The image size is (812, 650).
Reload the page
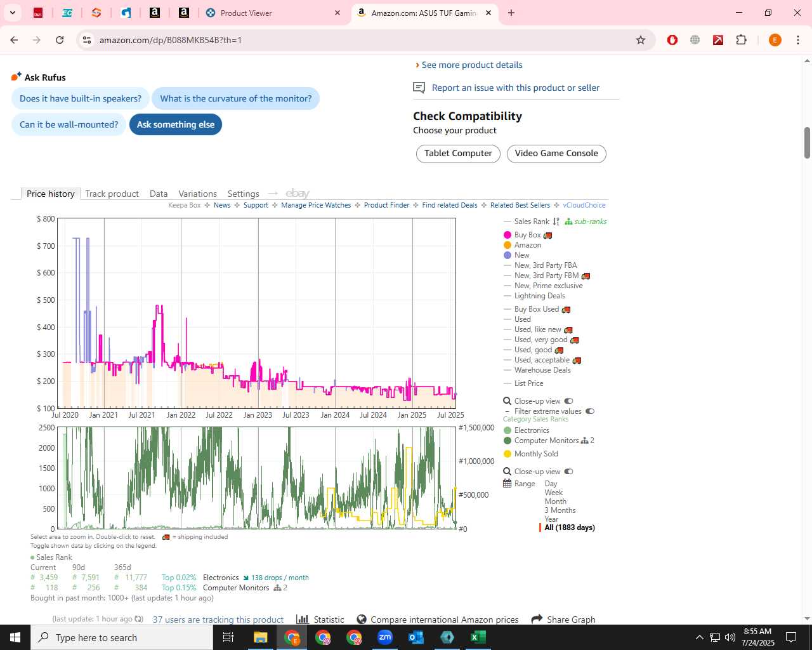pos(60,40)
